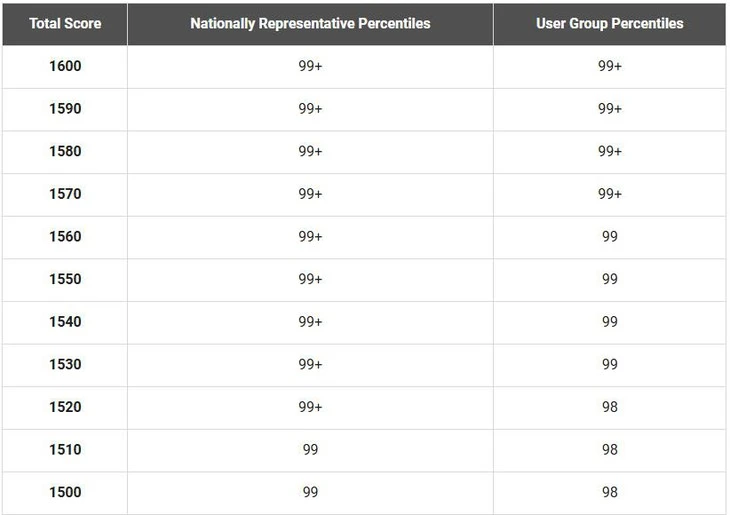
Task: Select the 1500 total score cell
Action: [x=65, y=492]
